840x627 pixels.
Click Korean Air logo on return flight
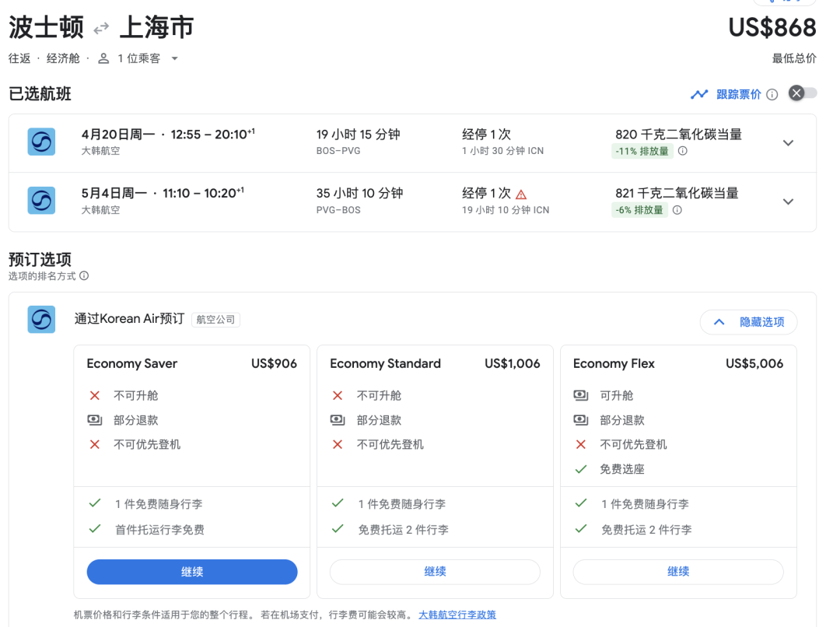[41, 201]
